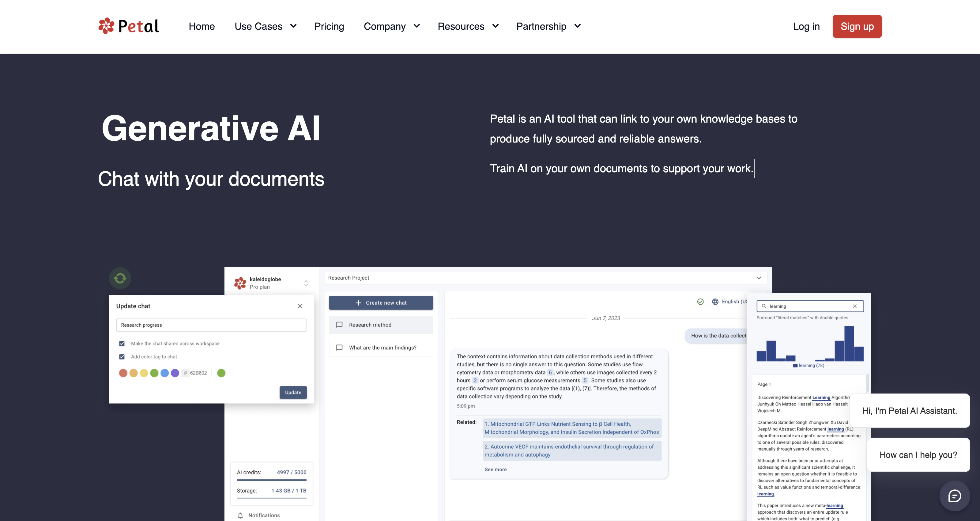Click the chat bubble icon beside Research method
The width and height of the screenshot is (980, 521).
(x=339, y=325)
